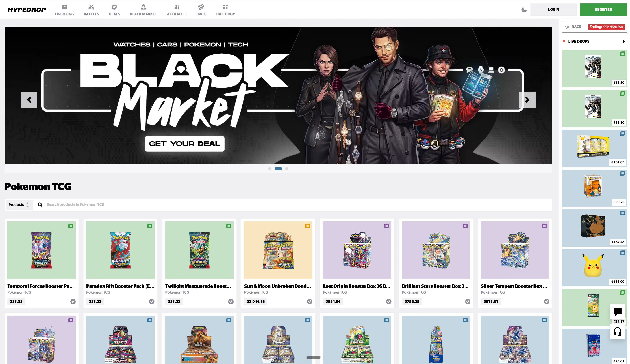This screenshot has height=364, width=630.
Task: Select checkmark on Brilliant Stars Booster Box
Action: click(x=468, y=302)
